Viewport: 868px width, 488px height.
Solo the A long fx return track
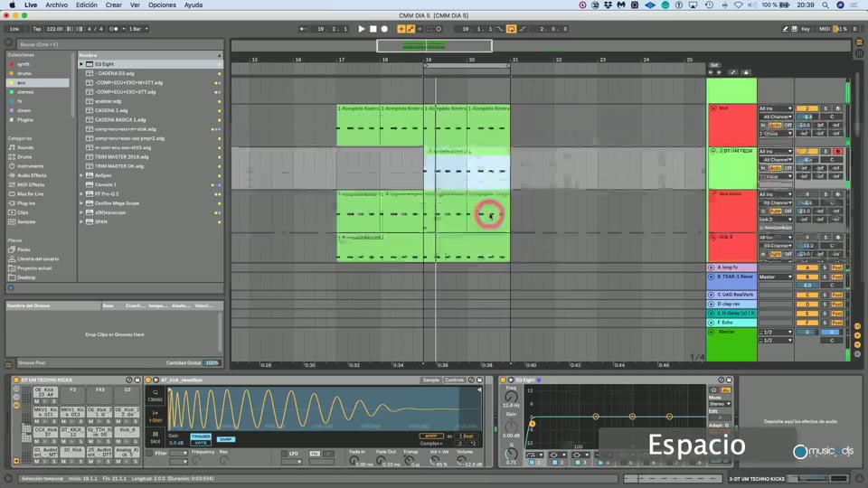(x=825, y=267)
